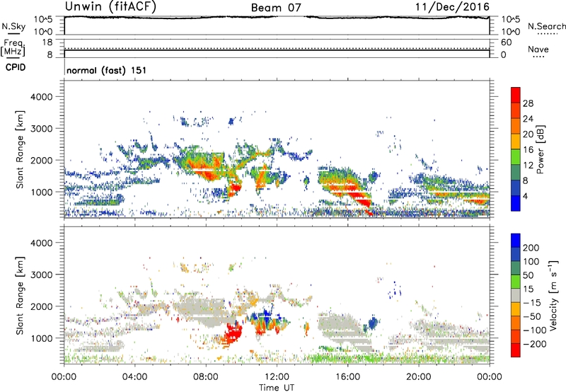Click the '16:00' time axis tick label
The width and height of the screenshot is (566, 392).
tap(347, 377)
